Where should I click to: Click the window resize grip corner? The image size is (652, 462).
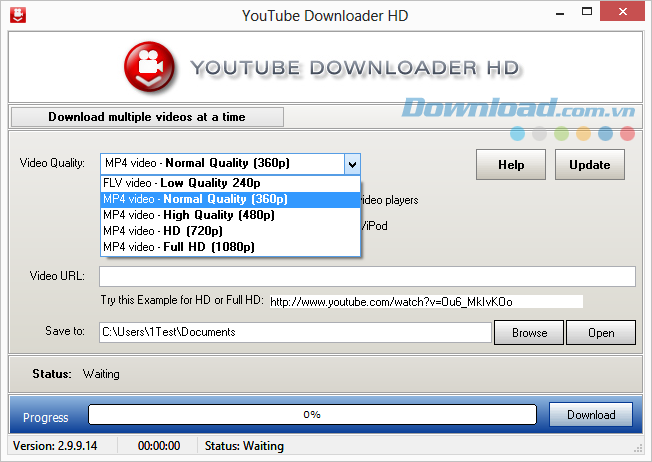pyautogui.click(x=638, y=449)
